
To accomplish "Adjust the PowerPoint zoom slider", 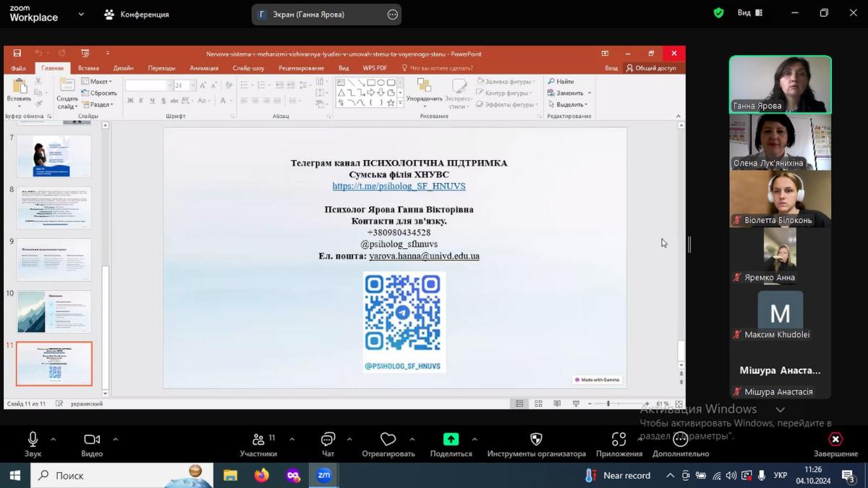I will [x=608, y=403].
